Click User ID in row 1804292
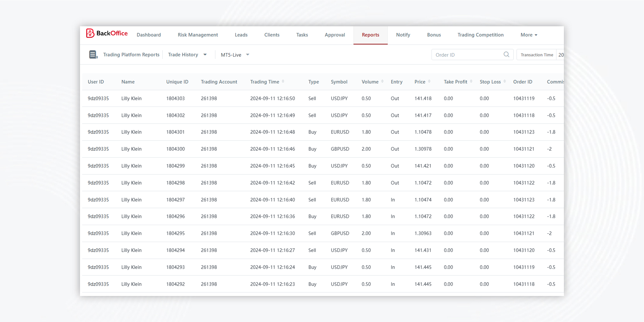 (98, 284)
